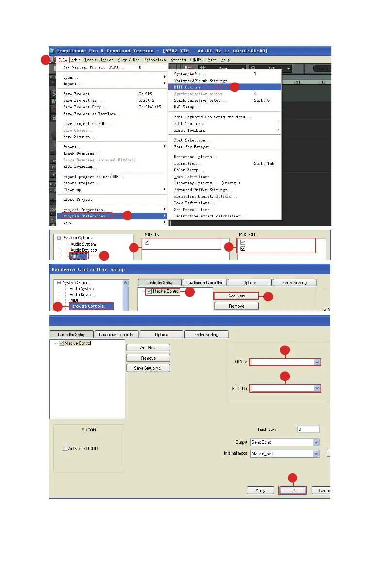This screenshot has width=392, height=578.
Task: Open the CD/DVD menu
Action: [197, 60]
